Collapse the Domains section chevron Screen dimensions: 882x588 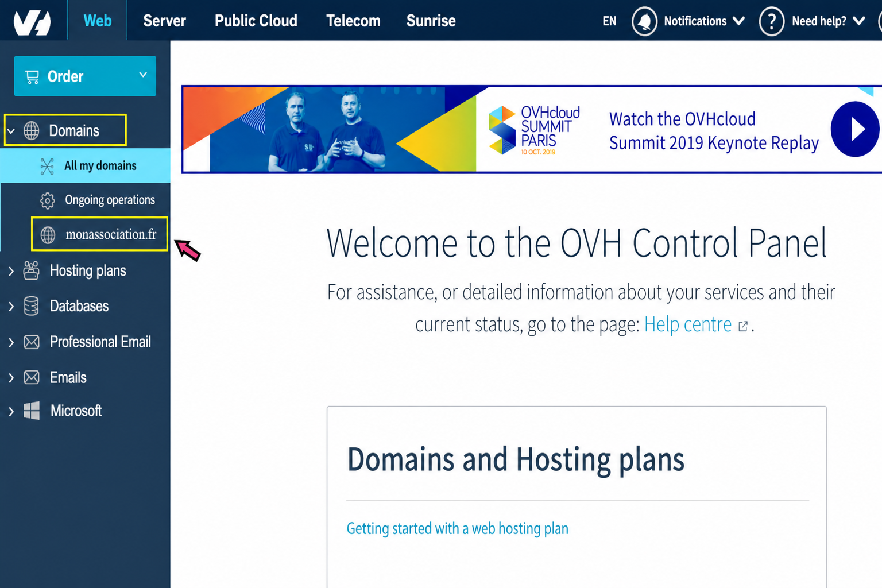tap(11, 131)
